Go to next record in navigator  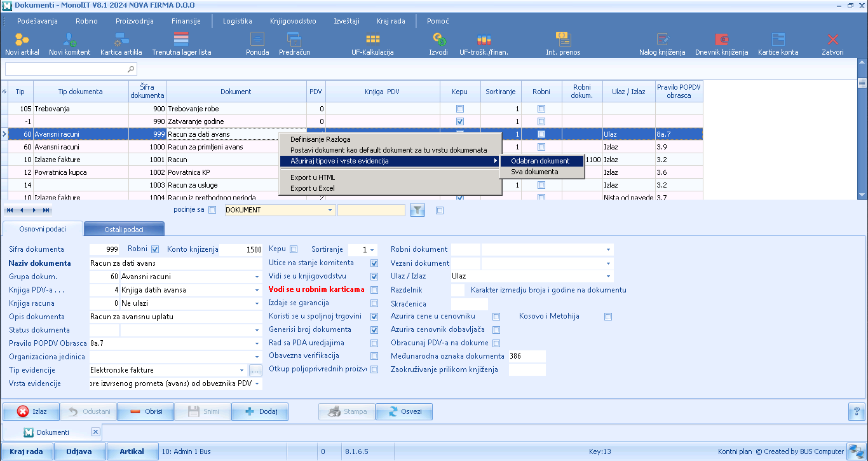[x=34, y=210]
